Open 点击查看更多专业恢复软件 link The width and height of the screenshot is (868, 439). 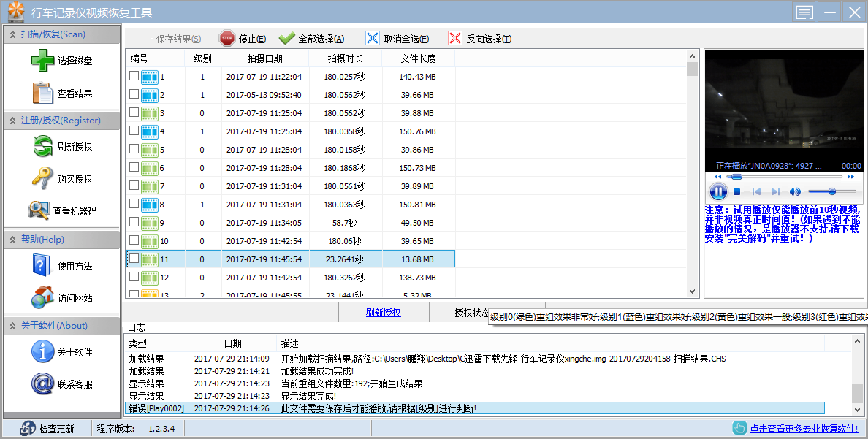pos(804,429)
